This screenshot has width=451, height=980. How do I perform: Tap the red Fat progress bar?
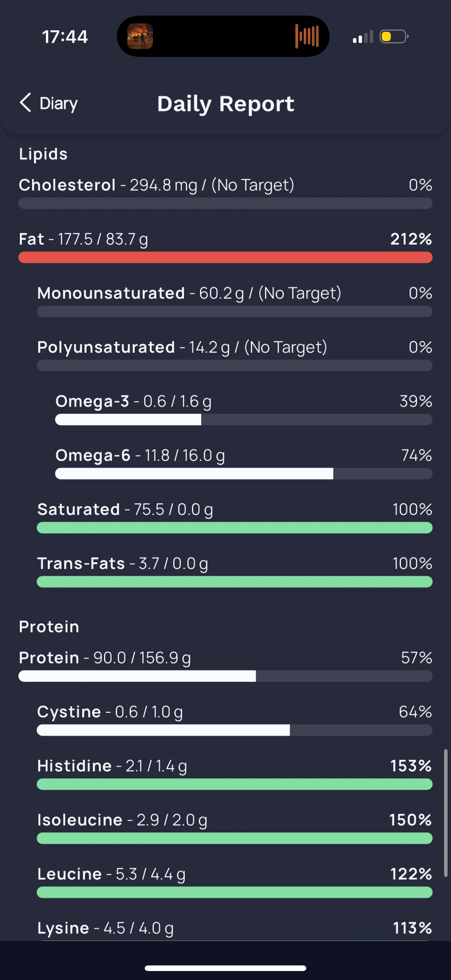(225, 258)
